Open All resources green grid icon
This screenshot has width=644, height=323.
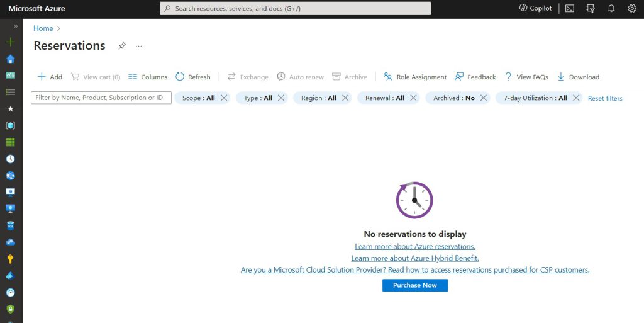(11, 142)
